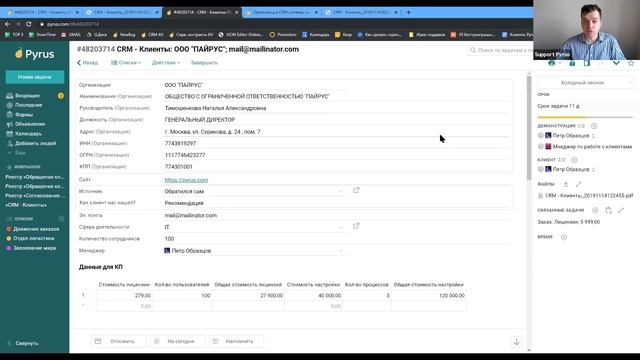Open the Источник external link icon
Image resolution: width=640 pixels, height=360 pixels.
click(356, 190)
